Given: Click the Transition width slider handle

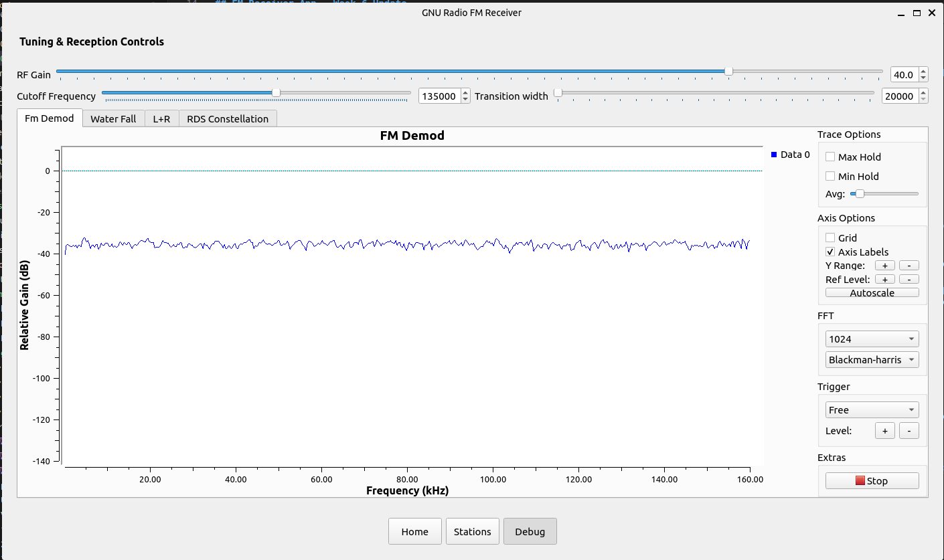Looking at the screenshot, I should tap(558, 92).
